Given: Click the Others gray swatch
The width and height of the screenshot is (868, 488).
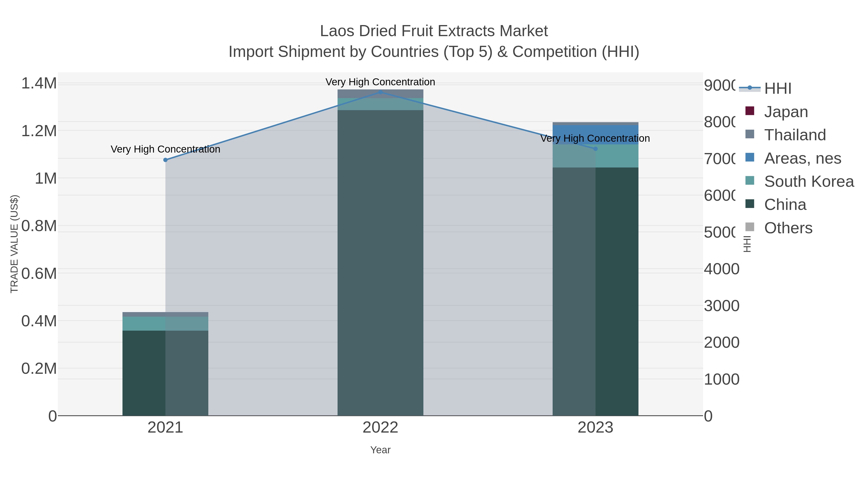Looking at the screenshot, I should [x=750, y=227].
